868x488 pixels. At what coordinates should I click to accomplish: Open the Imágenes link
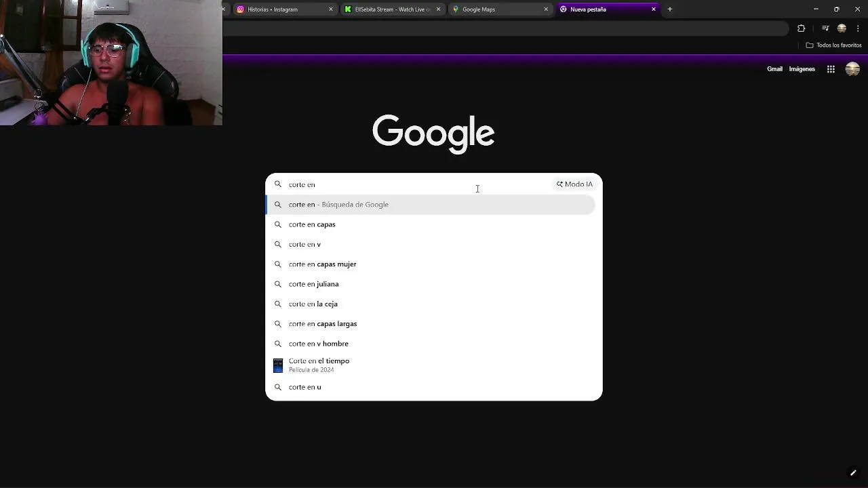point(802,69)
